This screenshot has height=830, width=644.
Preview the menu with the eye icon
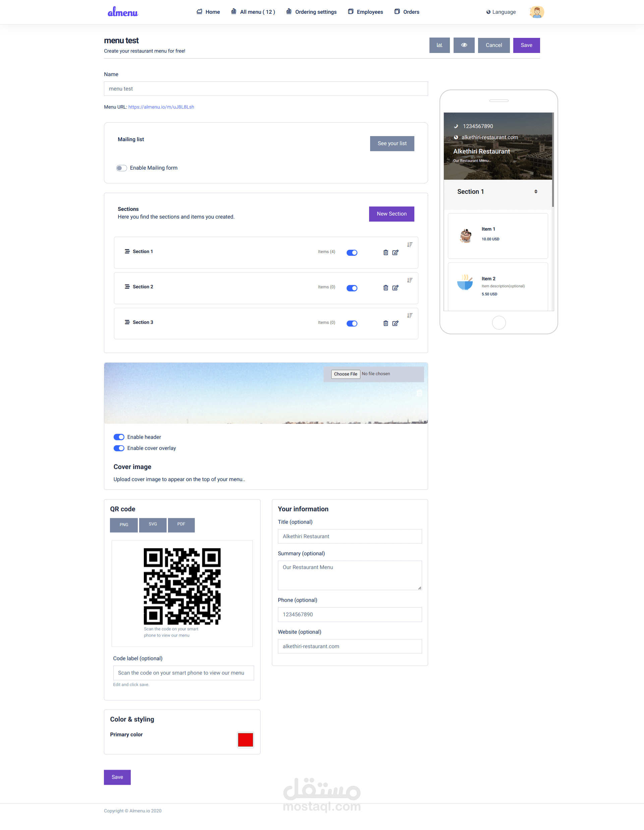(464, 45)
